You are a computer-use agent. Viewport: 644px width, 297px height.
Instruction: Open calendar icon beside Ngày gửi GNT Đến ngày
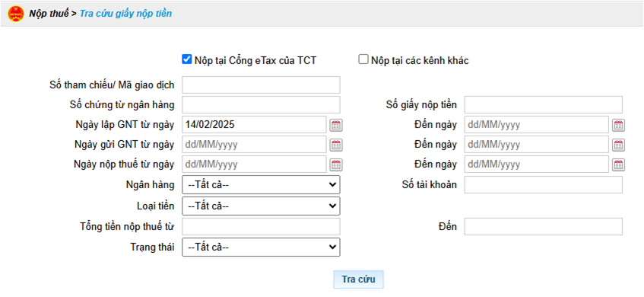pyautogui.click(x=619, y=145)
